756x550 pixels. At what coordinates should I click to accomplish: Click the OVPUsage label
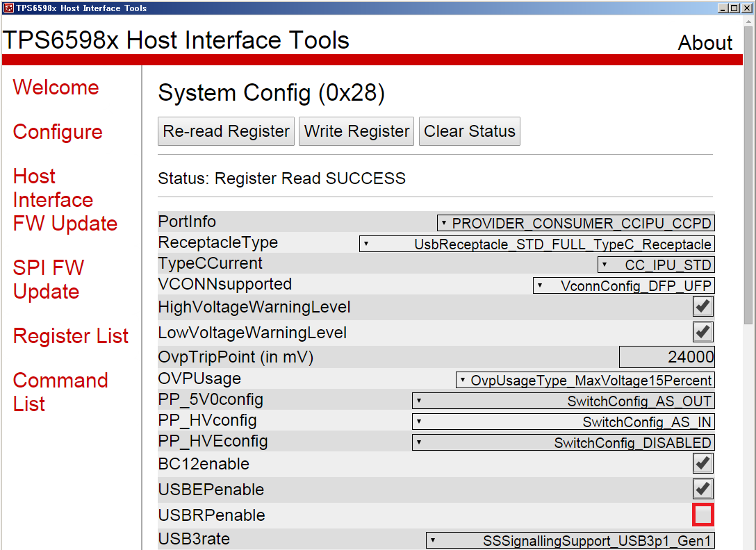click(x=199, y=378)
